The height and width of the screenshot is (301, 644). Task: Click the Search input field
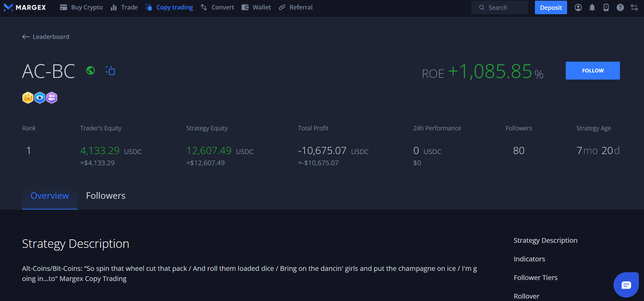(500, 7)
